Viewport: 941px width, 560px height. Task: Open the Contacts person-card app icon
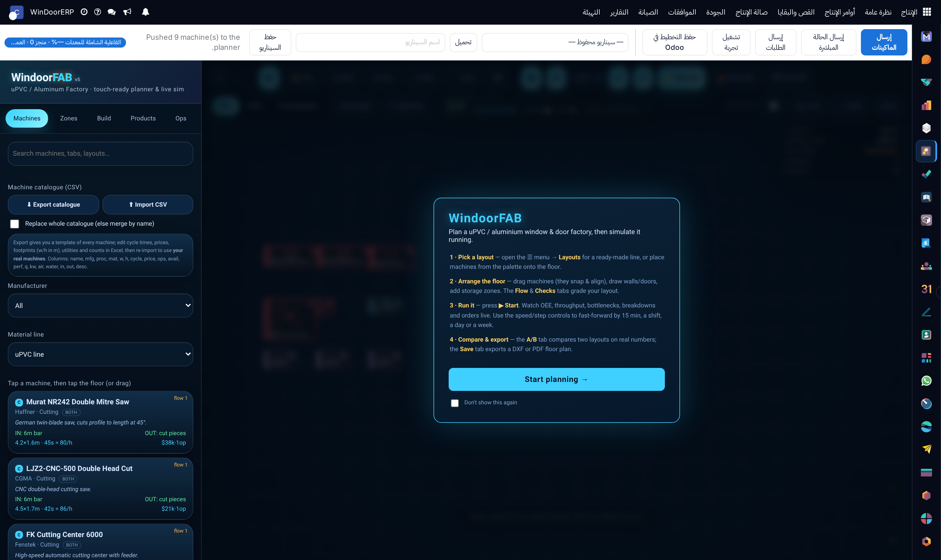click(926, 335)
